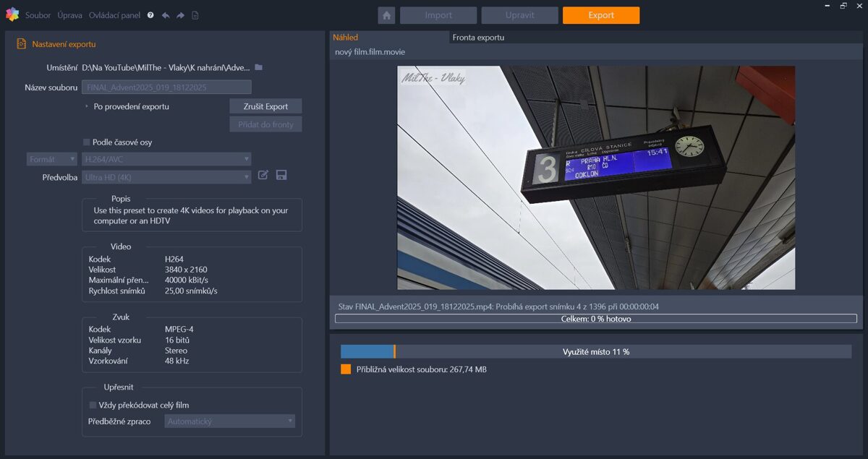Click the Využité místo disk usage bar
This screenshot has width=868, height=459.
click(595, 352)
